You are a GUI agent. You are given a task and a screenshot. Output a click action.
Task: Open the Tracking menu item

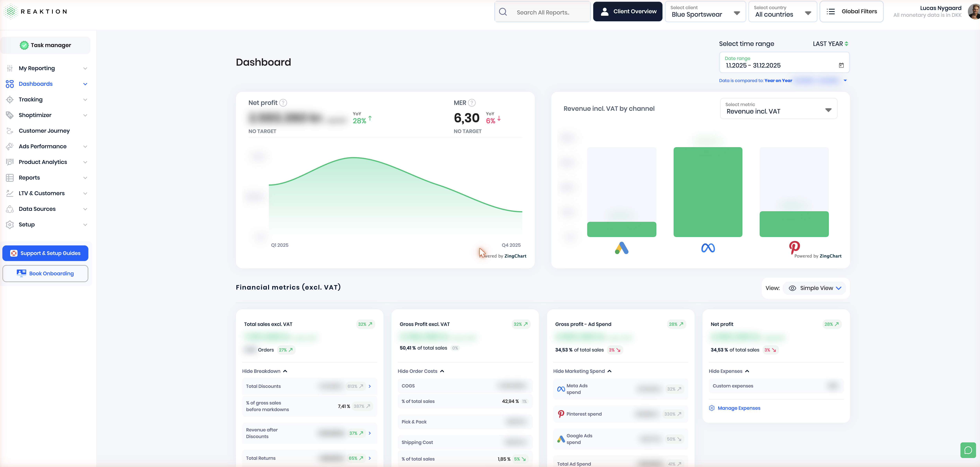tap(46, 100)
